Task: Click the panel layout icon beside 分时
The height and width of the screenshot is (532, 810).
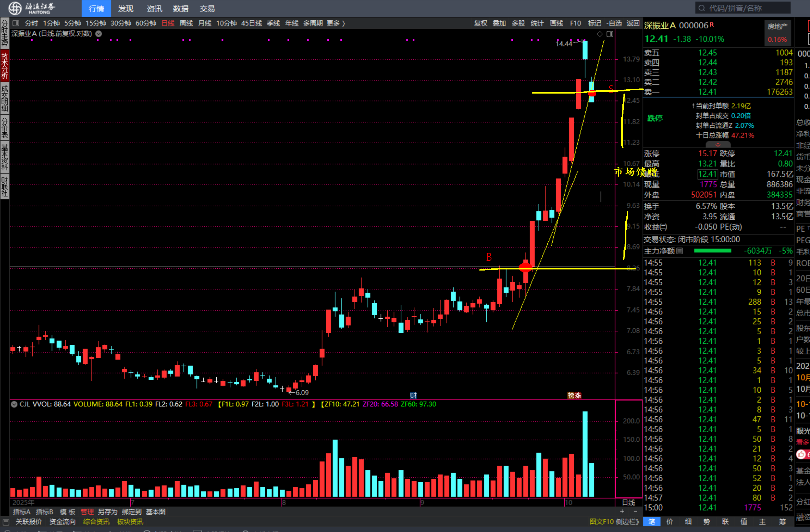Action: pos(16,23)
